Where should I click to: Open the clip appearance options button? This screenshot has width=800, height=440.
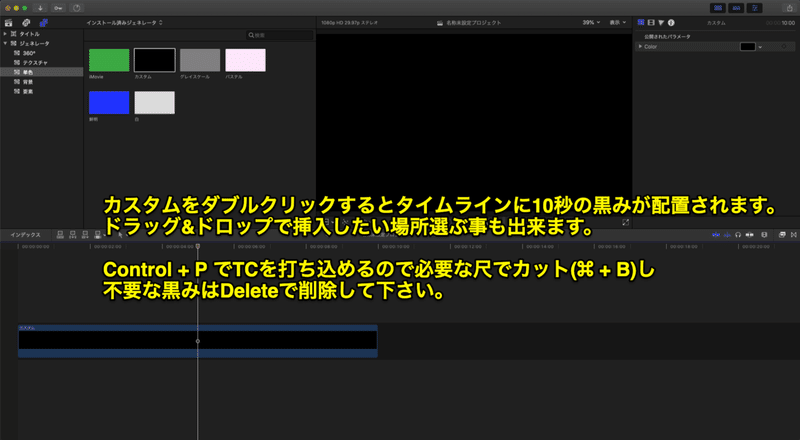[764, 235]
